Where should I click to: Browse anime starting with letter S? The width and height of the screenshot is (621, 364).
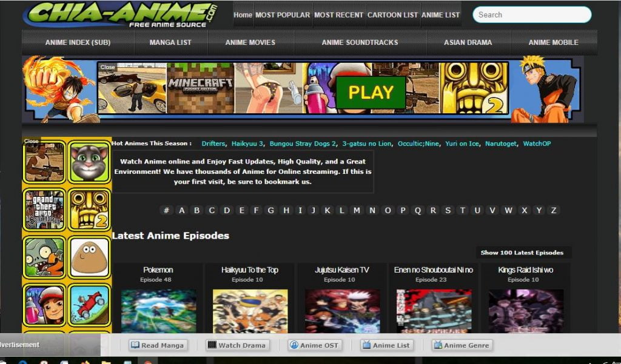point(448,210)
